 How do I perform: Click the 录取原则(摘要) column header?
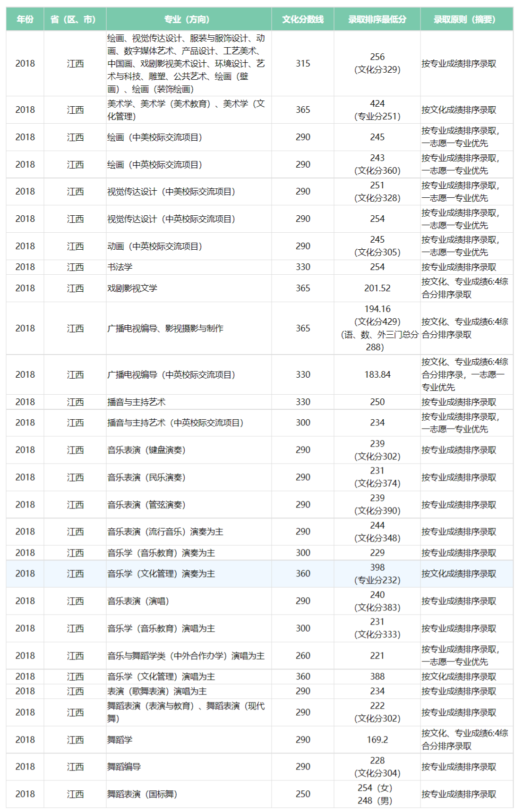coord(466,19)
